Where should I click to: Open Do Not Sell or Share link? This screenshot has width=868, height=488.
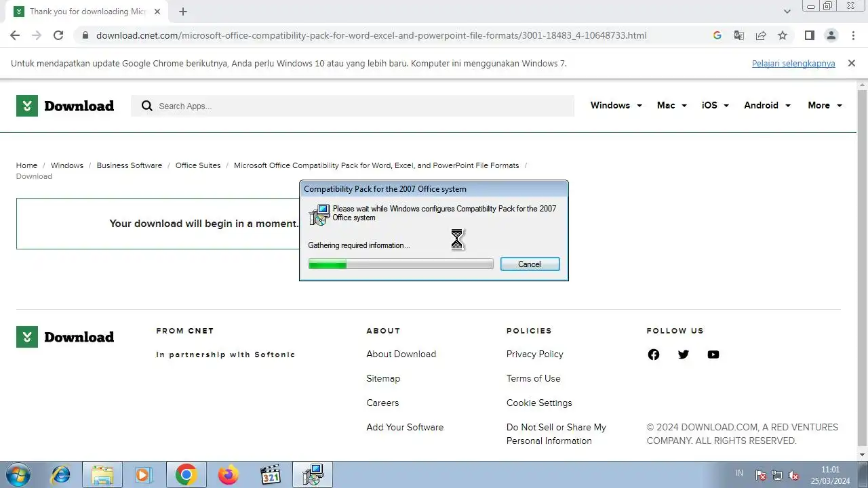click(556, 434)
